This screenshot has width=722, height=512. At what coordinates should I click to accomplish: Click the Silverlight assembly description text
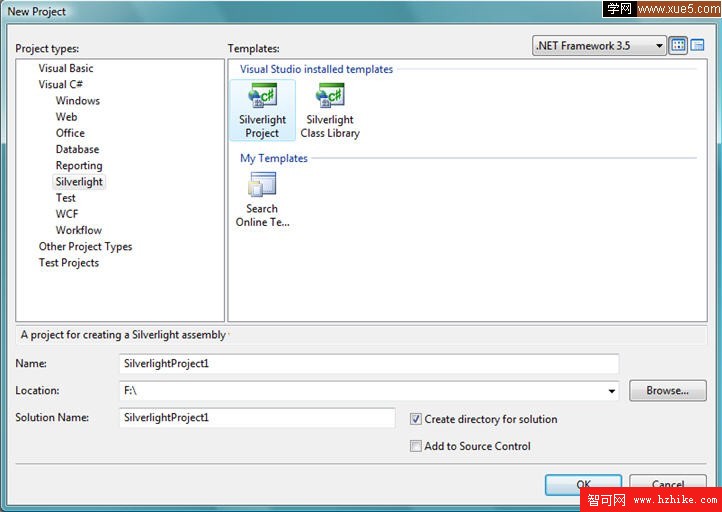click(123, 335)
